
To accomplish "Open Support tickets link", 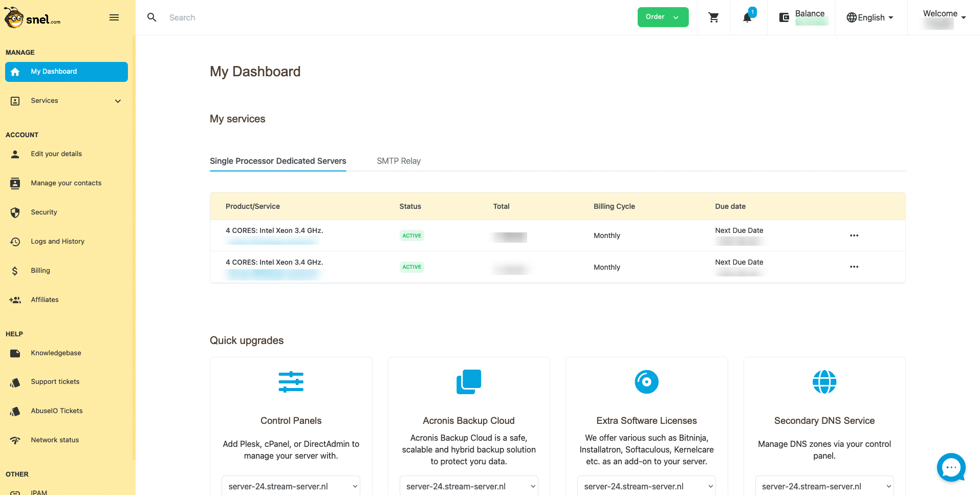I will (55, 382).
